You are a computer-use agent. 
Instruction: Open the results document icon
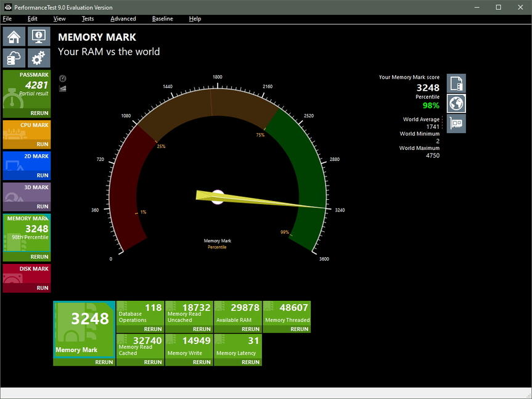[x=456, y=83]
